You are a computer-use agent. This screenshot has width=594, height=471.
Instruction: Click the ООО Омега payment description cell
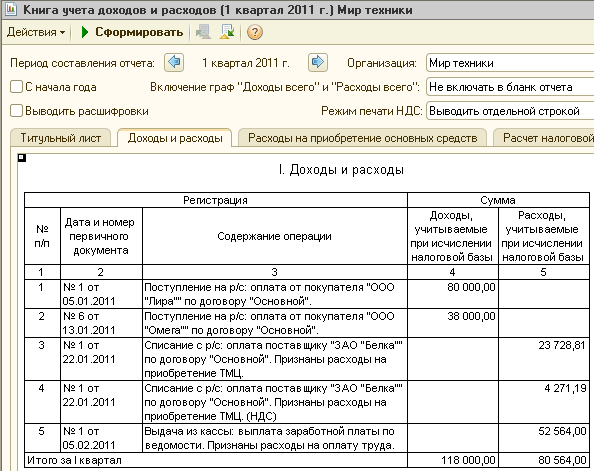[275, 323]
